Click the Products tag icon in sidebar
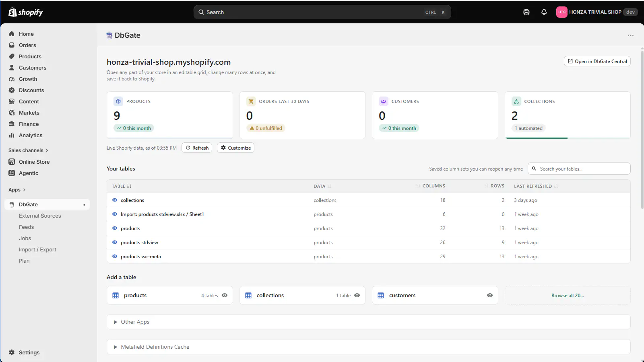Screen dimensions: 644x362 [12, 56]
